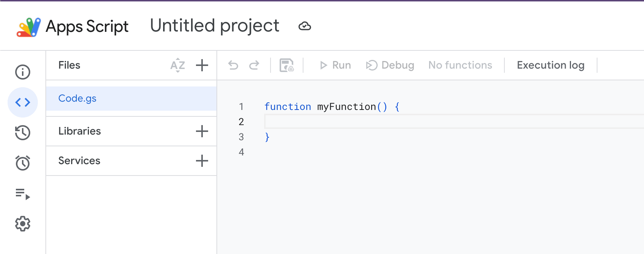Click the Undo arrow in toolbar
Viewport: 644px width, 254px height.
[x=233, y=65]
